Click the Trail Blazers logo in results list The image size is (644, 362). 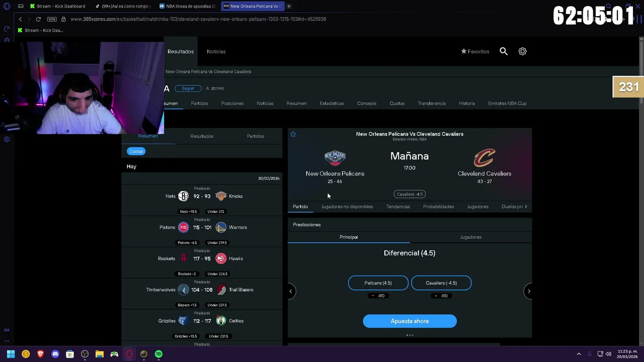pyautogui.click(x=221, y=290)
